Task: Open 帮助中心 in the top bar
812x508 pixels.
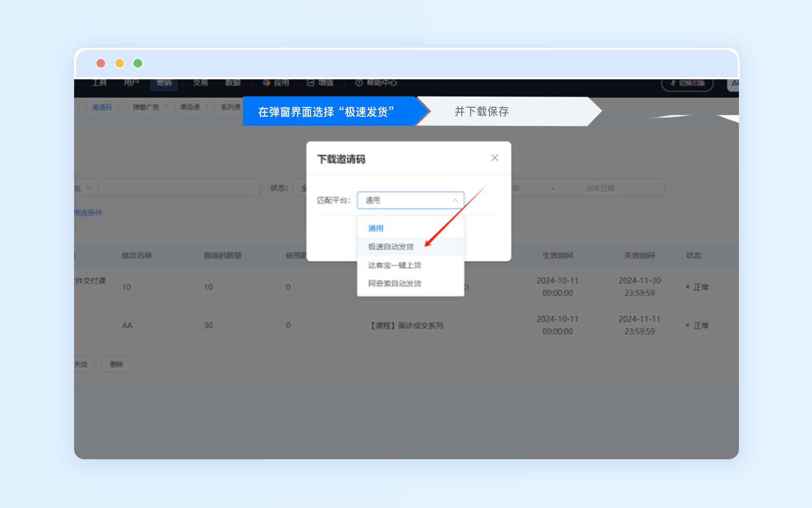Action: [376, 83]
